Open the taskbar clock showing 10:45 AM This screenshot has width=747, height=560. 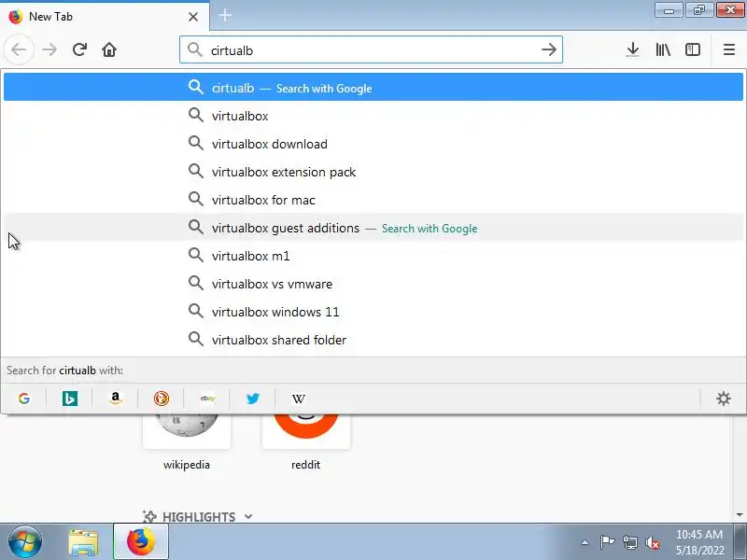tap(699, 542)
